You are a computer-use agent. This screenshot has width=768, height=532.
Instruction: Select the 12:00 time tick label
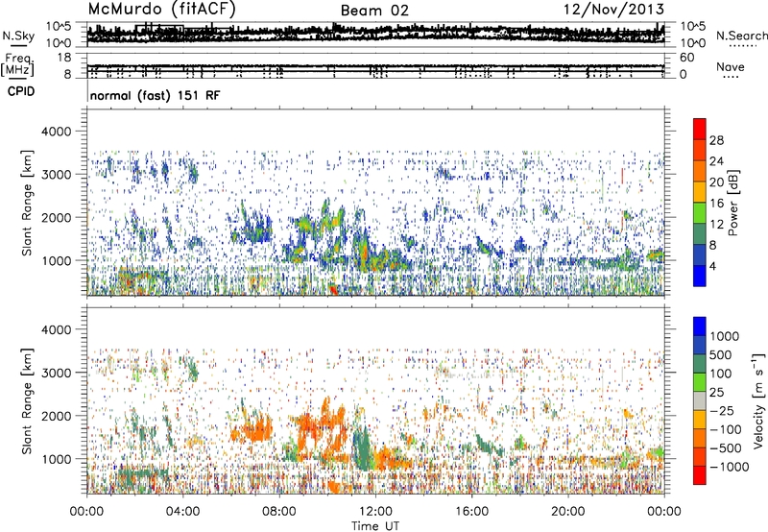(x=375, y=512)
